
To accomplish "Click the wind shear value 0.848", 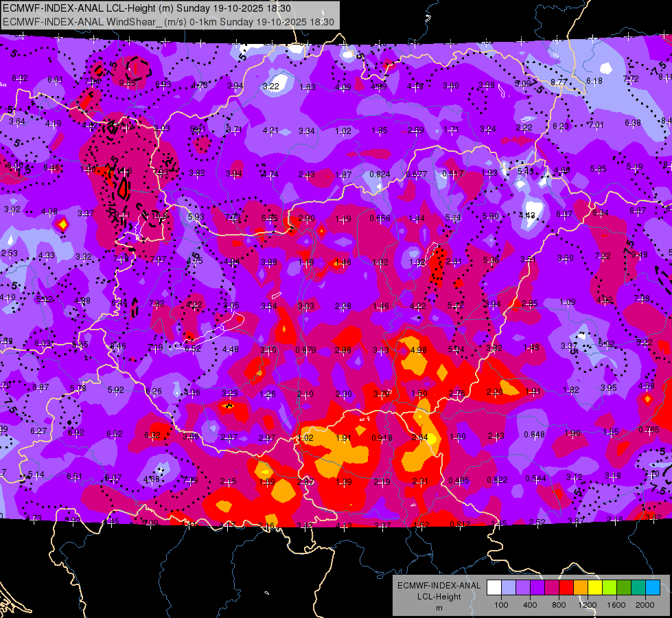I will pyautogui.click(x=535, y=435).
